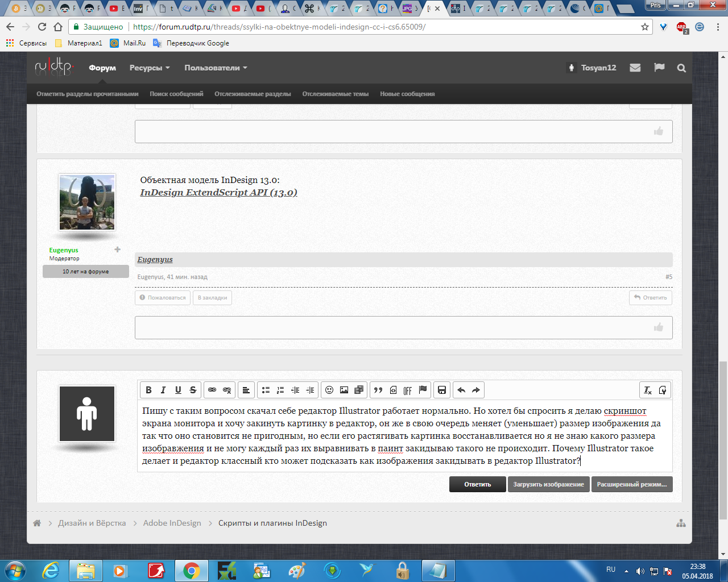This screenshot has width=728, height=582.
Task: Open the smilies picker
Action: pos(329,390)
